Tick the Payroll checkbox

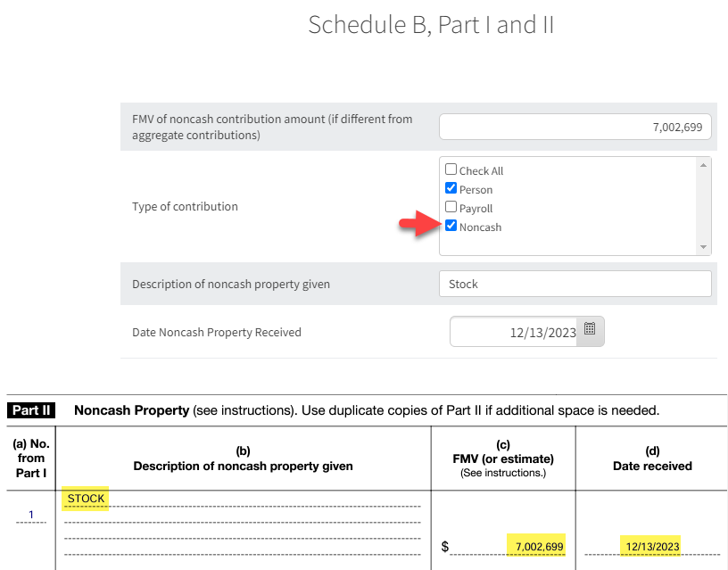[451, 208]
